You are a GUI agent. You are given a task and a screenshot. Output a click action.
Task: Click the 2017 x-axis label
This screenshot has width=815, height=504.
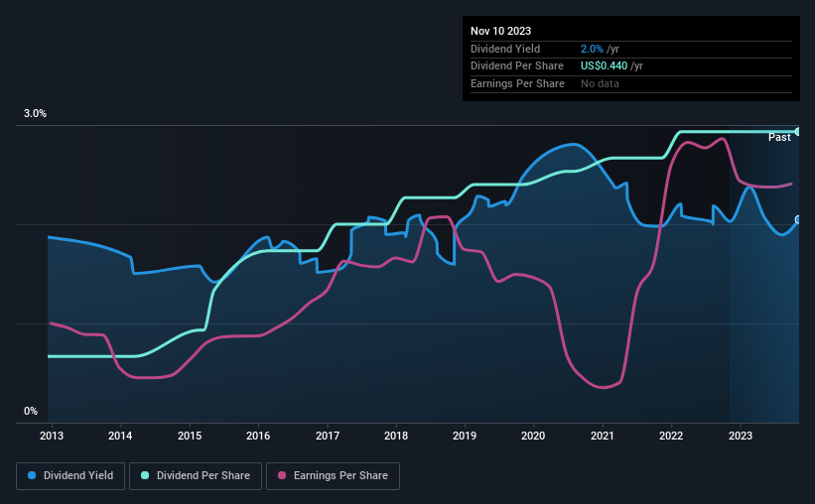pos(328,436)
